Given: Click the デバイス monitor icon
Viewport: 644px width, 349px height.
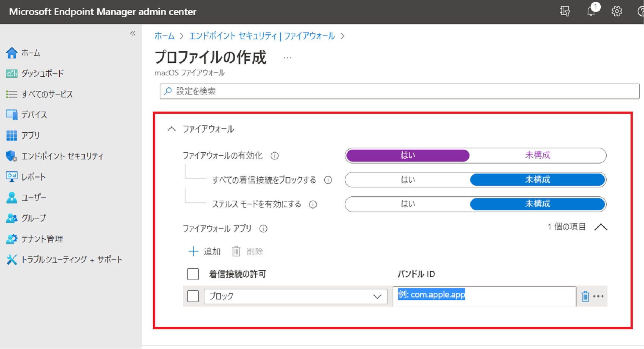Looking at the screenshot, I should click(12, 115).
